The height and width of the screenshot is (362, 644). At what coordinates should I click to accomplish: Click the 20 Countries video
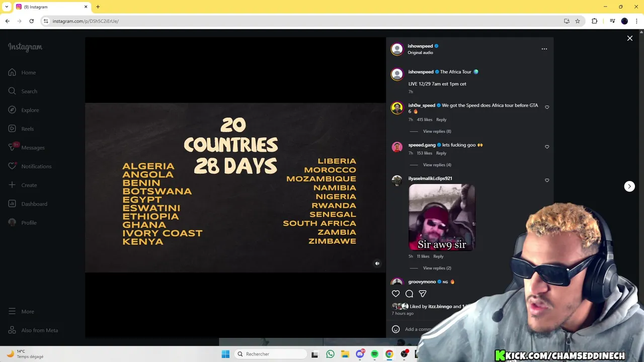tap(235, 188)
